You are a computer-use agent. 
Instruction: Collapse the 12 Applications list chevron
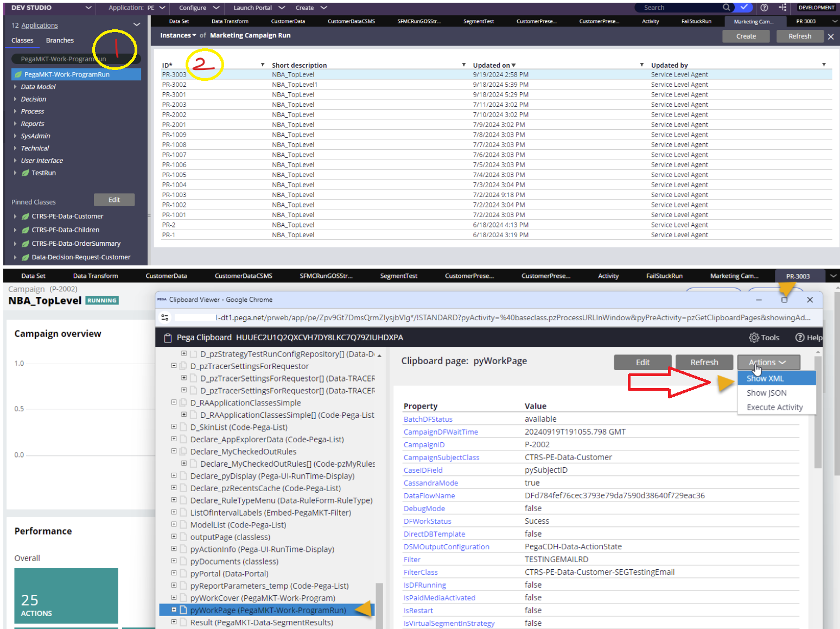click(x=137, y=25)
